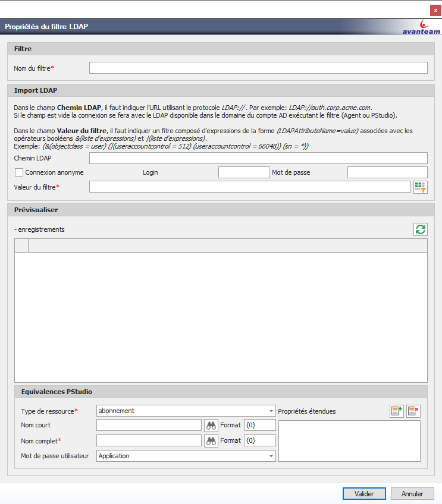Close the dialog with the red X
The image size is (442, 504).
coord(435,10)
